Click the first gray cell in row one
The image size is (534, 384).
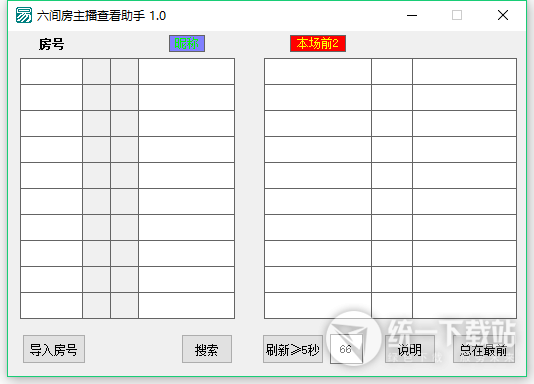[96, 71]
